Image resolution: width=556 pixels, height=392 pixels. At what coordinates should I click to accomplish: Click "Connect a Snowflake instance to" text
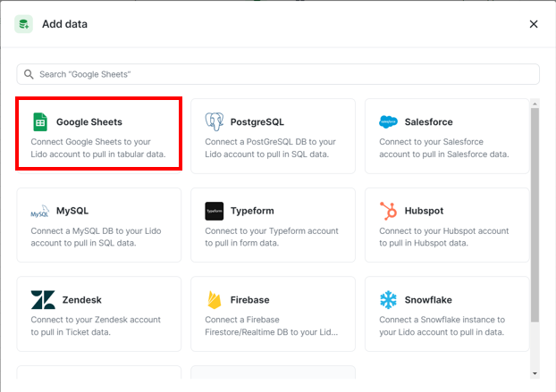pos(442,320)
